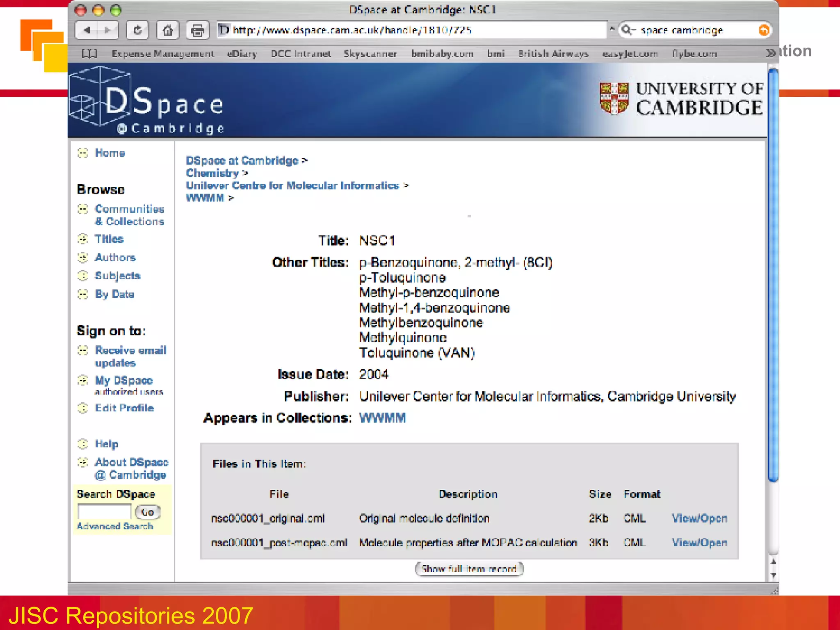Click the printer icon in toolbar
Viewport: 840px width, 630px height.
pos(198,30)
